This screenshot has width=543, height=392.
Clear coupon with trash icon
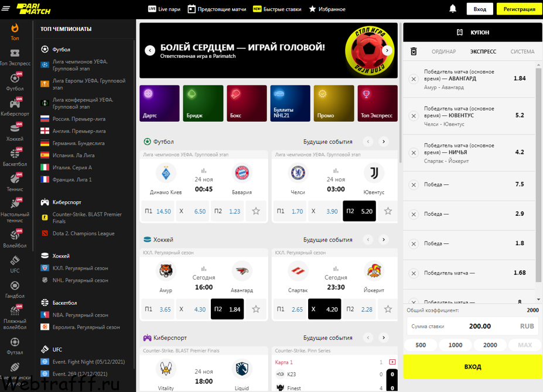pos(414,51)
